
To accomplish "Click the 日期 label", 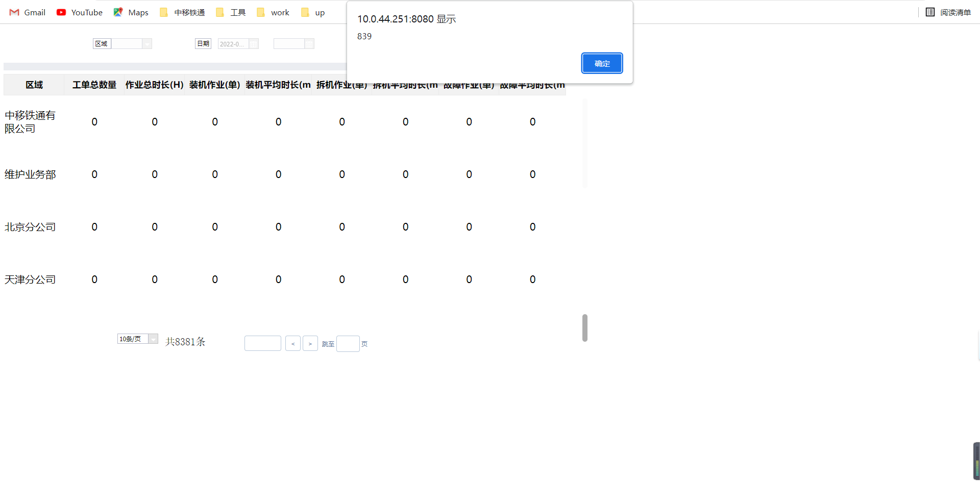I will pos(203,44).
